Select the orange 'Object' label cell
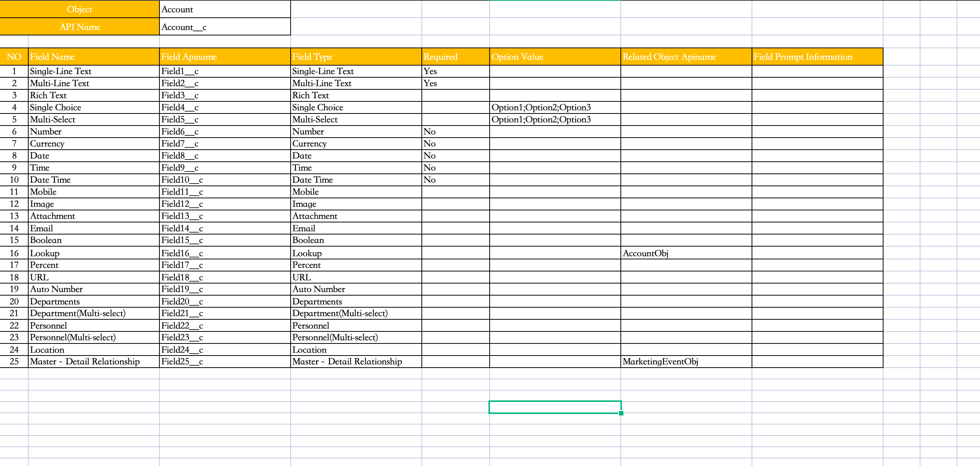 [80, 9]
